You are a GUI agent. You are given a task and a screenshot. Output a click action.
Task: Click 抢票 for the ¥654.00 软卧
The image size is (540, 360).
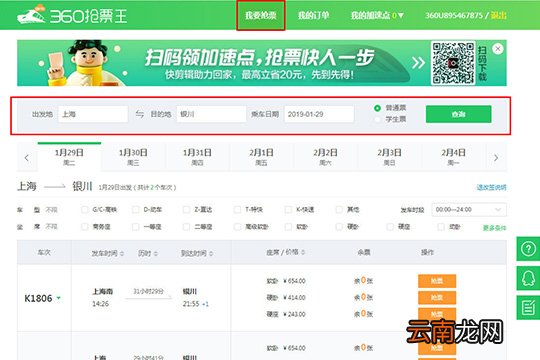[x=437, y=281]
